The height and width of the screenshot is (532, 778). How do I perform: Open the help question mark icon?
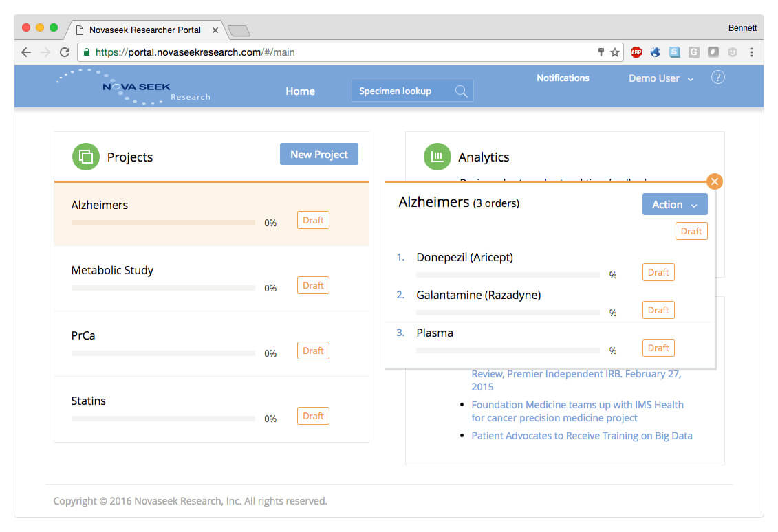point(717,77)
